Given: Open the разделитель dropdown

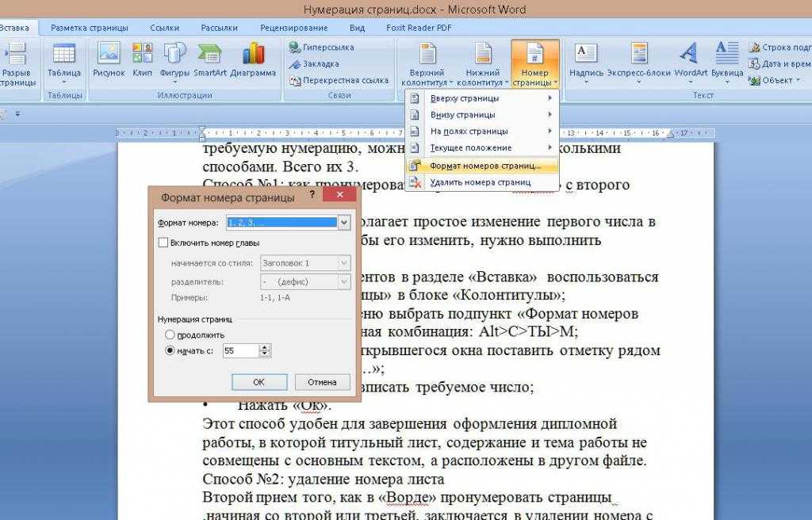Looking at the screenshot, I should [x=344, y=281].
